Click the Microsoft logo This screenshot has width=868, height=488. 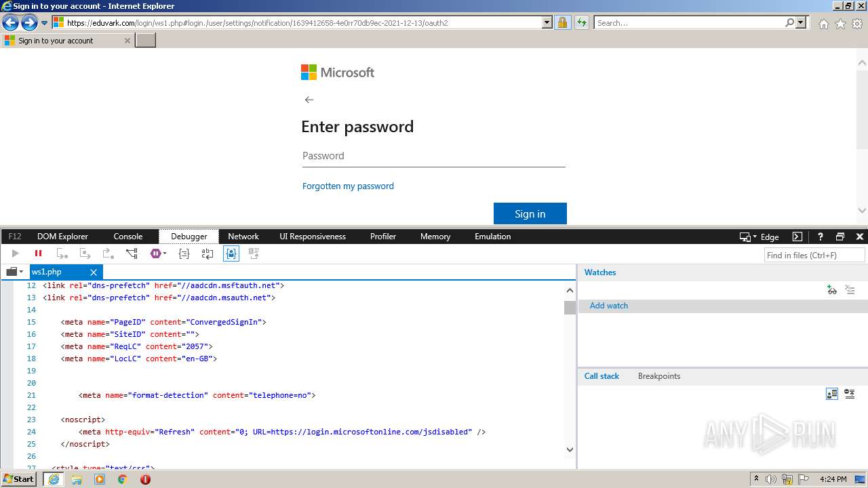coord(338,73)
